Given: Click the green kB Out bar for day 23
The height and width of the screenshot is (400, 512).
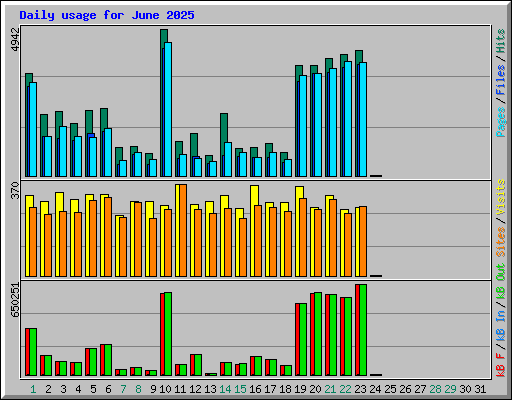Looking at the screenshot, I should (x=363, y=330).
